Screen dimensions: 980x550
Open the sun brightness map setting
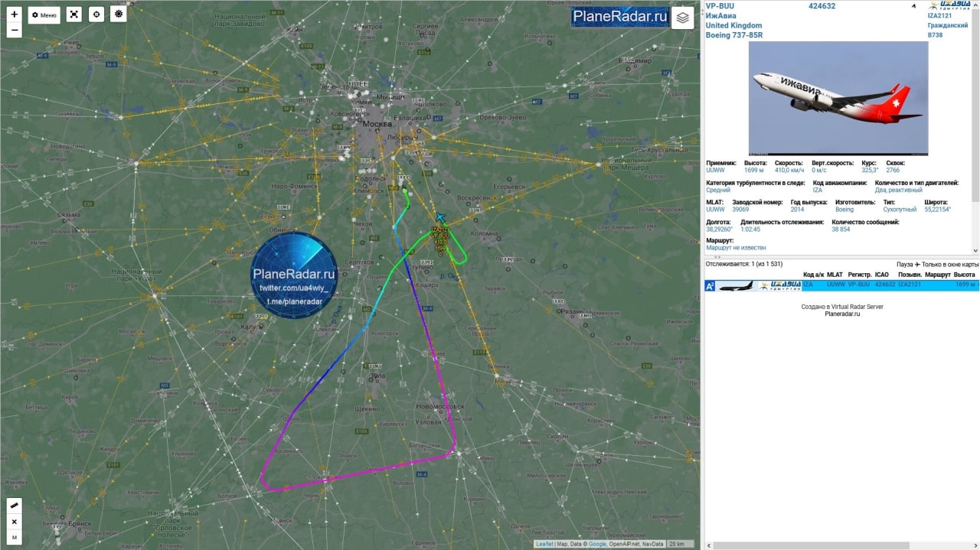tap(118, 15)
